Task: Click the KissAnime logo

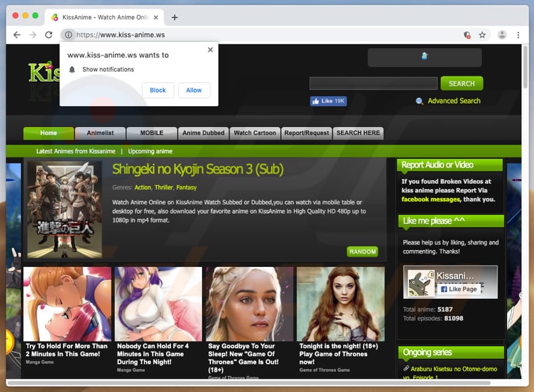Action: [x=44, y=73]
